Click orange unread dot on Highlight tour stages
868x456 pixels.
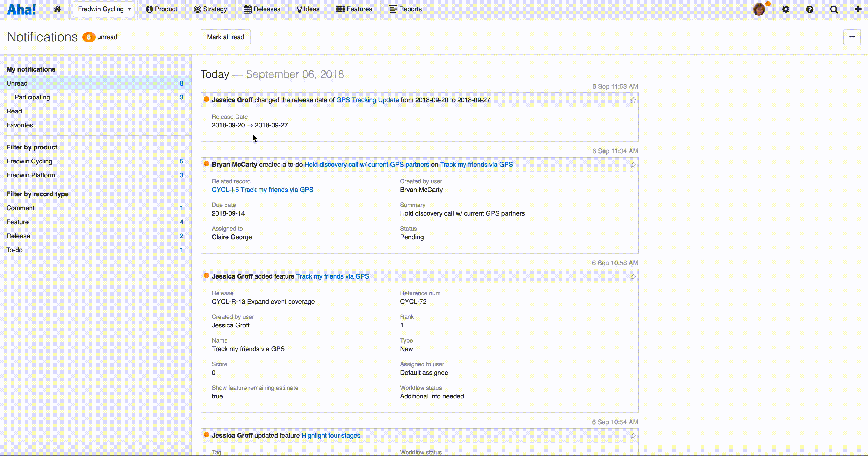[207, 435]
